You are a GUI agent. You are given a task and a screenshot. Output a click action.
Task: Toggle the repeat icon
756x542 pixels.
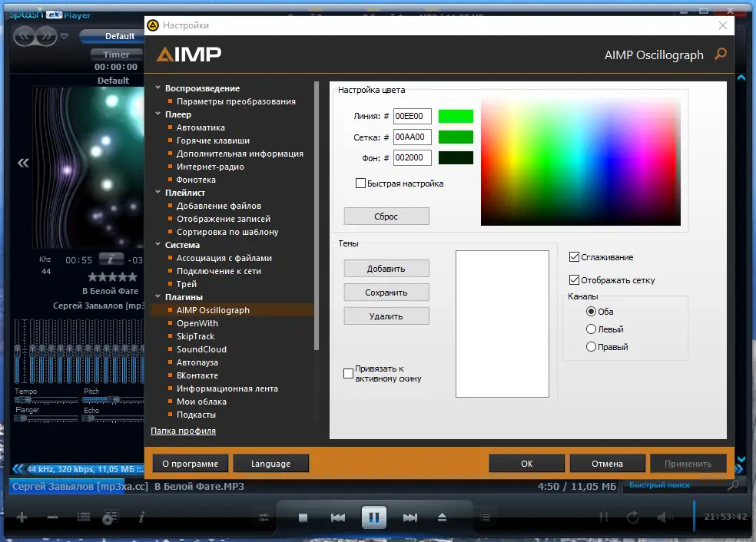[633, 517]
